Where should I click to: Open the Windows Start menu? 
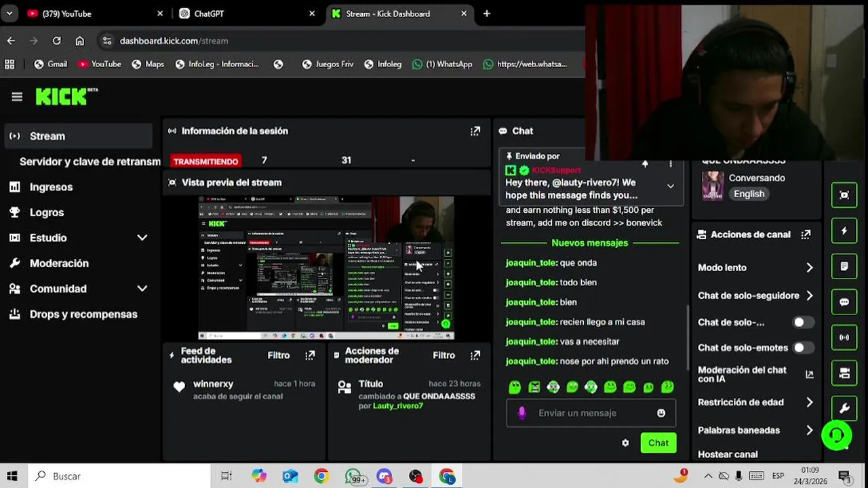(x=12, y=476)
